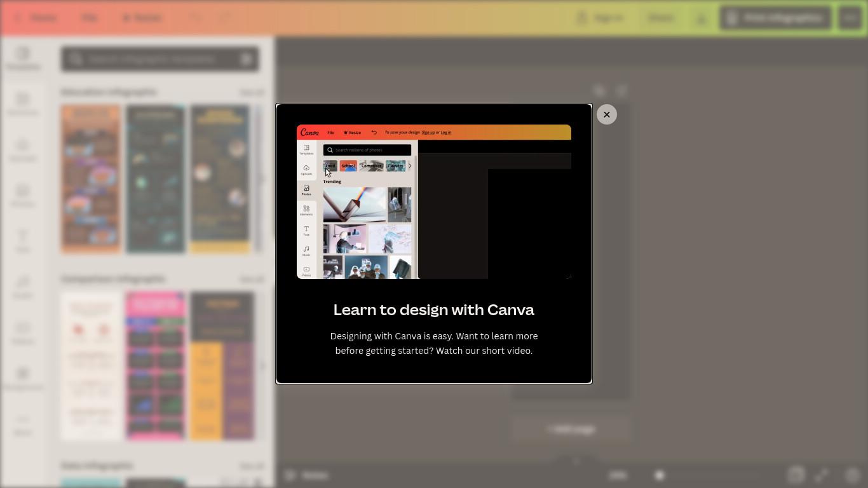Viewport: 868px width, 488px height.
Task: Open the Text tab in the sidebar
Action: (23, 241)
